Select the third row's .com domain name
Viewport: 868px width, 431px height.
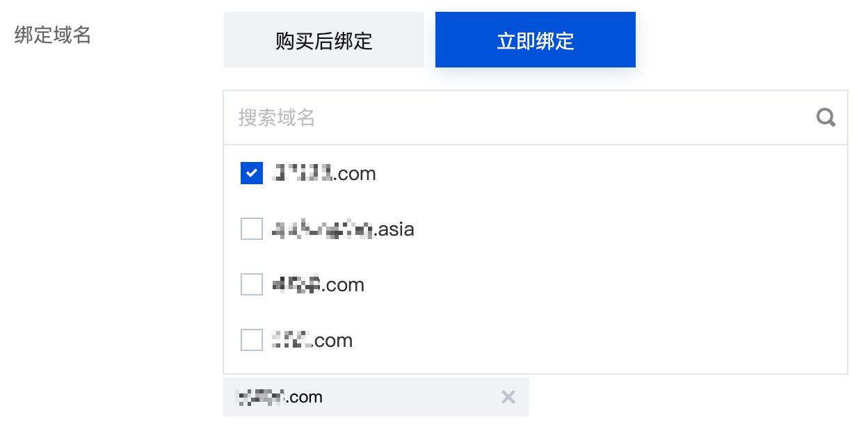pos(319,284)
